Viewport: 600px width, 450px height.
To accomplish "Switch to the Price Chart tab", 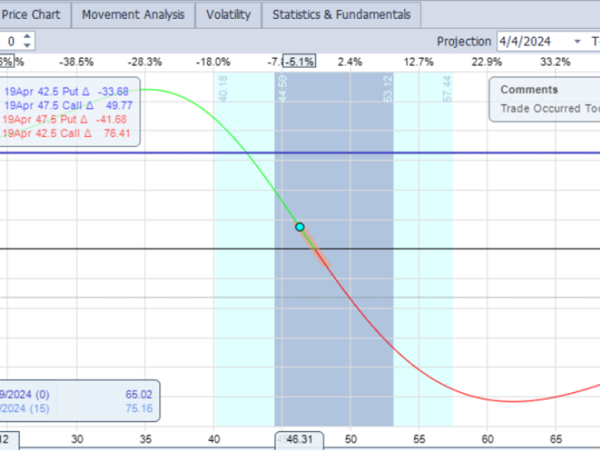I will [33, 15].
